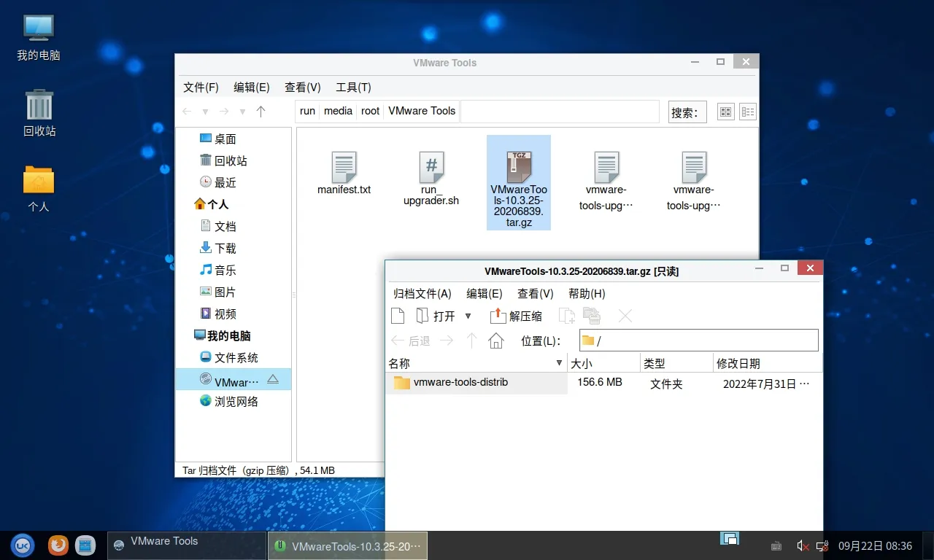Open the start menu launcher icon
This screenshot has height=560, width=934.
tap(23, 545)
